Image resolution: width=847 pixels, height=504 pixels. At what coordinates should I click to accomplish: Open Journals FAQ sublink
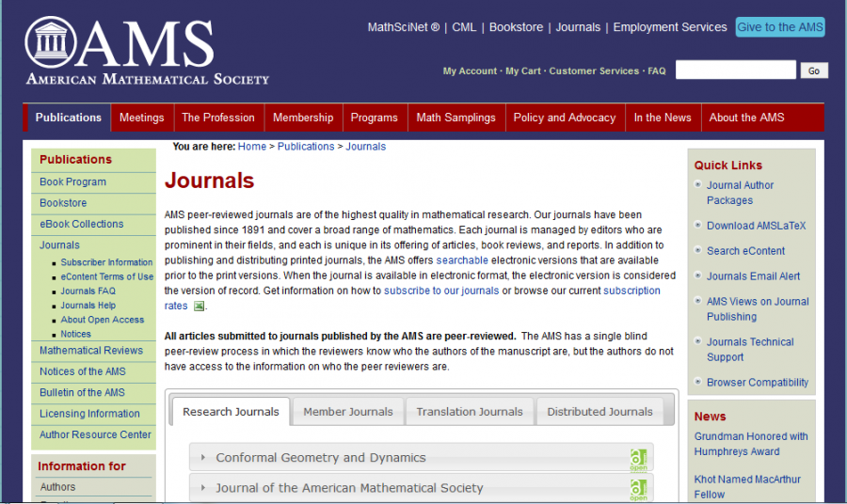pos(88,291)
